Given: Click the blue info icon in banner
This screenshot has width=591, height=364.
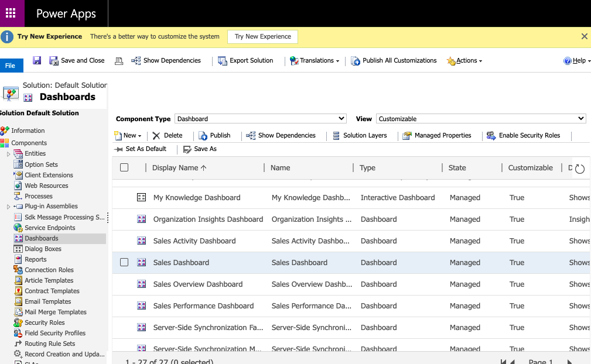Looking at the screenshot, I should (x=7, y=36).
